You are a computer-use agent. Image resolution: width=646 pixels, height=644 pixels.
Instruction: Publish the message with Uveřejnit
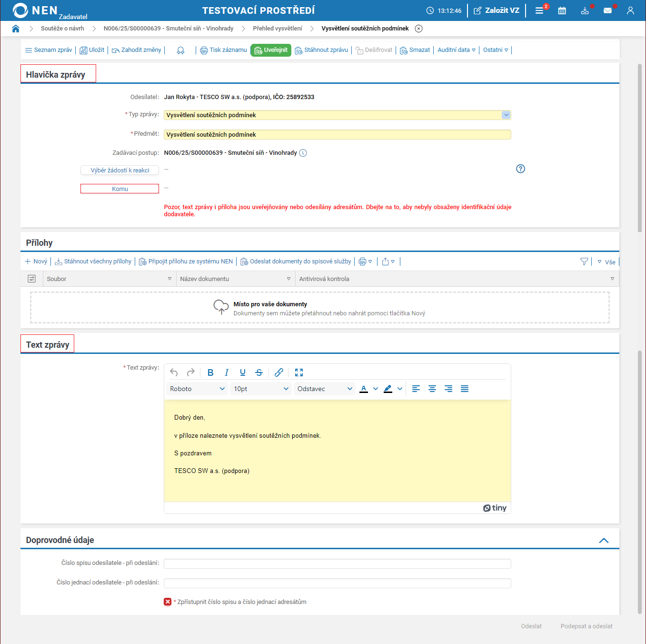271,50
